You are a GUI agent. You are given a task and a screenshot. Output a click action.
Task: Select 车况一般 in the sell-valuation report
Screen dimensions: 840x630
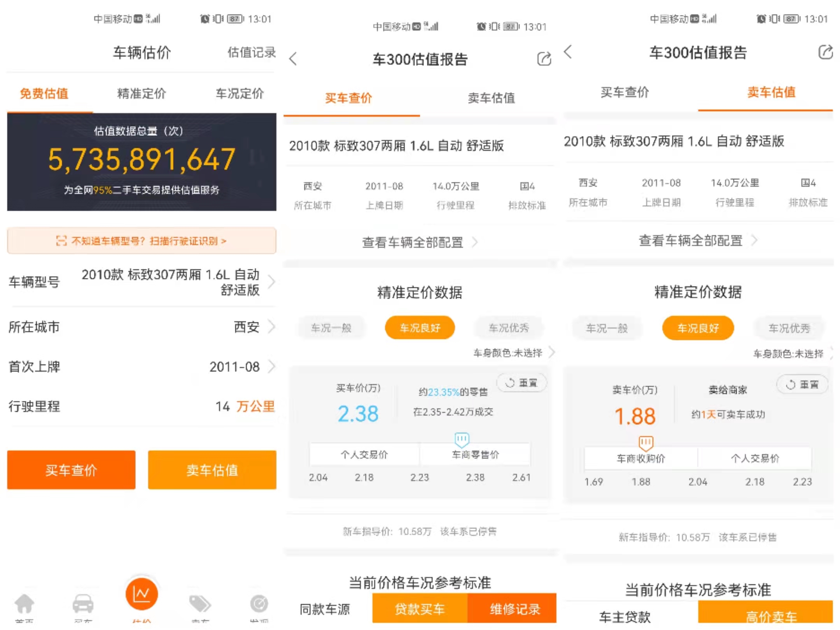[607, 329]
